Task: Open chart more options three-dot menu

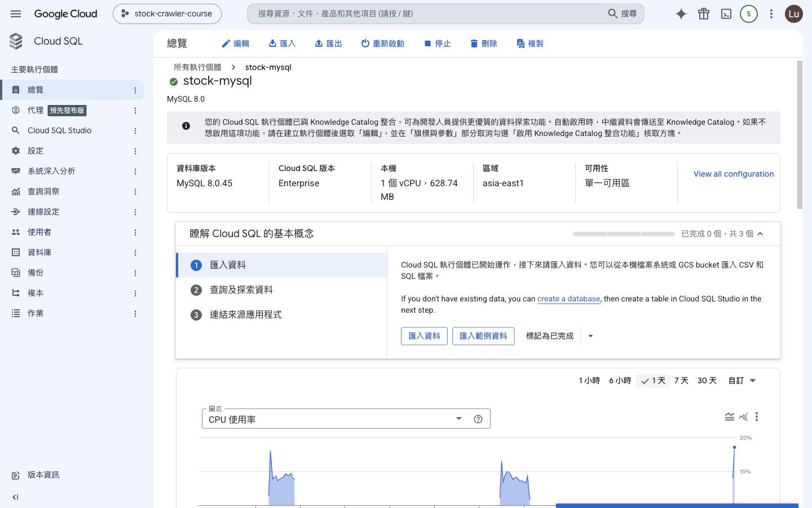Action: pyautogui.click(x=757, y=417)
